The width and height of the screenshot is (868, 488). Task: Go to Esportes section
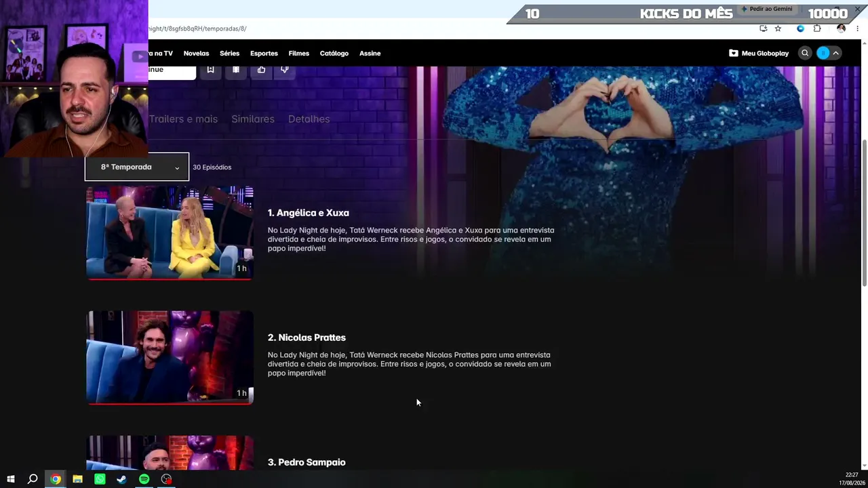[x=264, y=53]
